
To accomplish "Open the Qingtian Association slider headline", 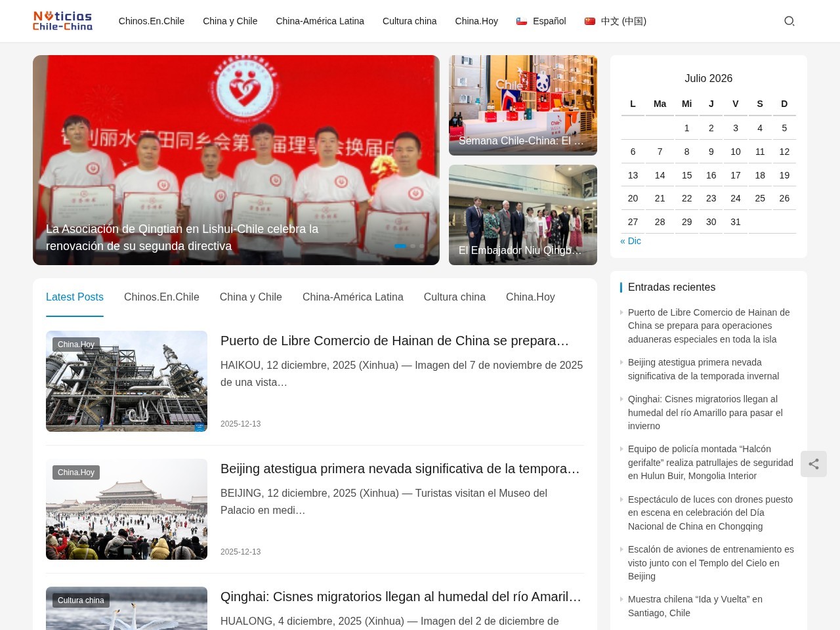I will point(182,238).
